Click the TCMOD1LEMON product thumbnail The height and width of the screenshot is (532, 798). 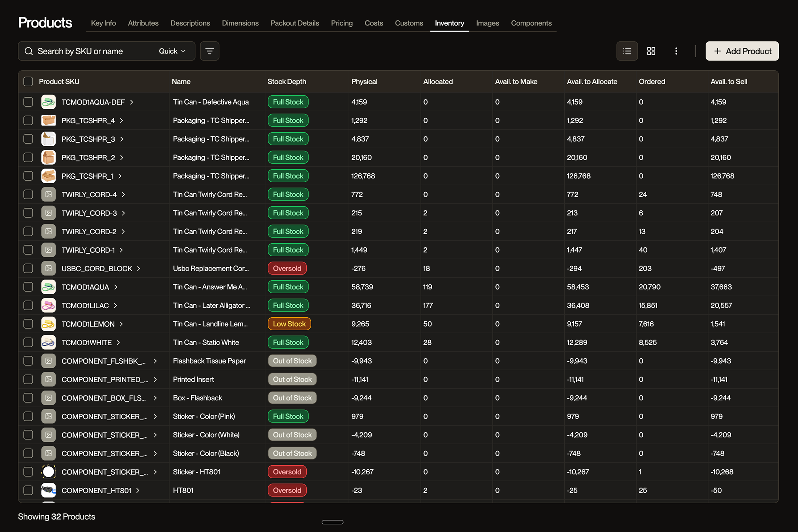coord(48,324)
